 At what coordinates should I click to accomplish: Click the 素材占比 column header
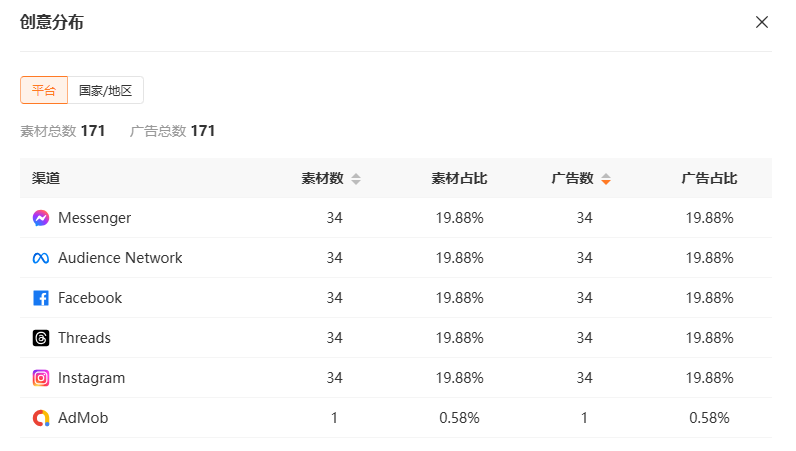click(459, 179)
